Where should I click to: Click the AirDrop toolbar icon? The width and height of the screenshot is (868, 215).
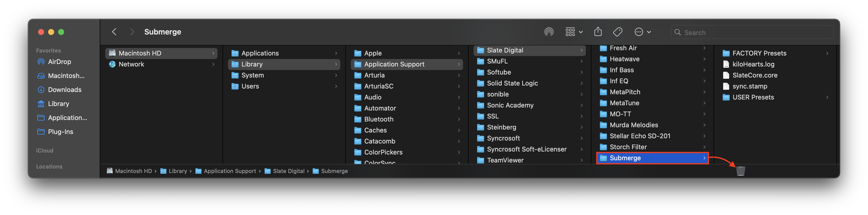(x=549, y=32)
